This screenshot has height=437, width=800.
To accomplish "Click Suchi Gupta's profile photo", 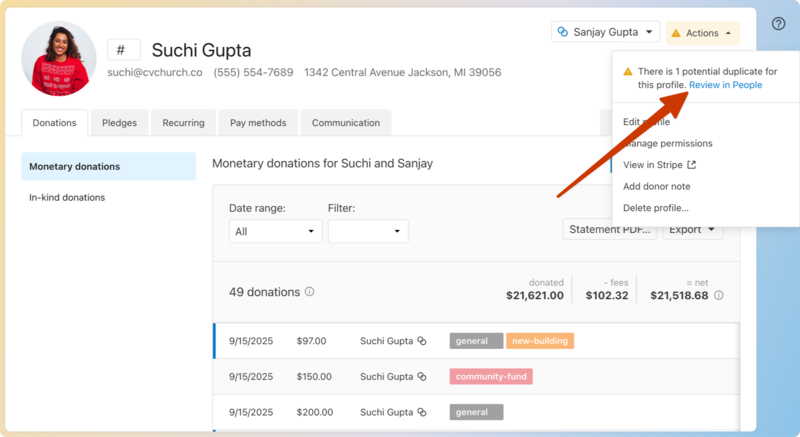I will point(59,59).
